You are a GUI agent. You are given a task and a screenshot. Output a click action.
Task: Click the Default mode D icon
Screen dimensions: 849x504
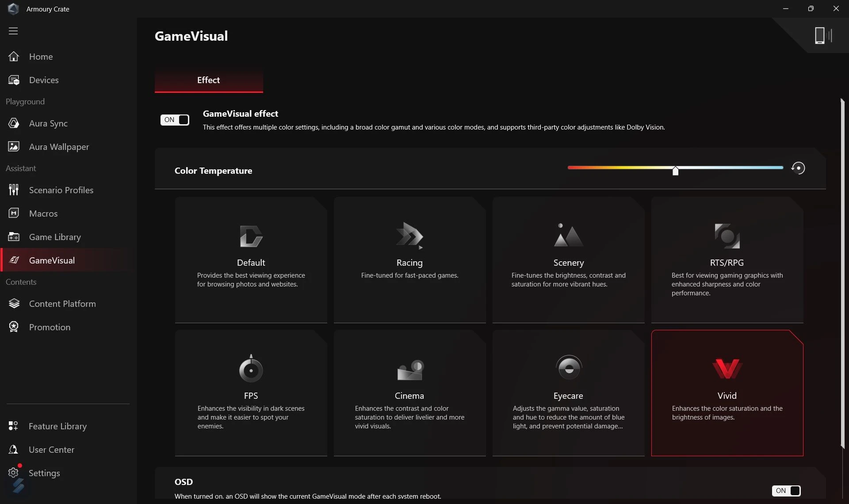251,236
